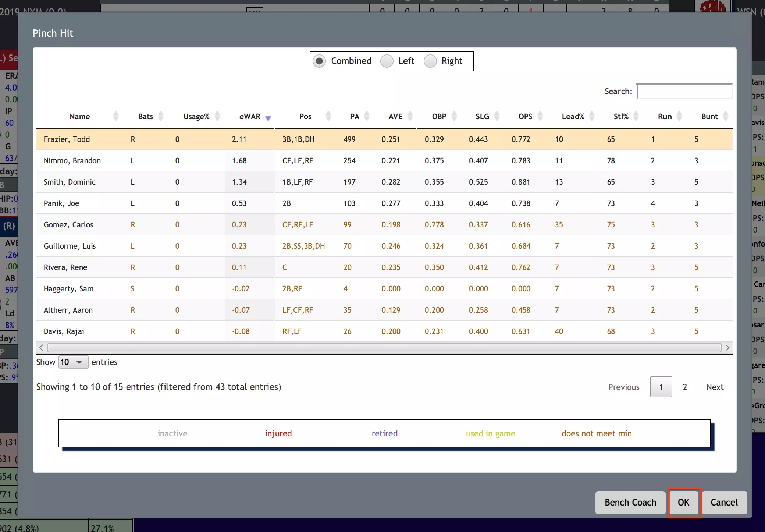
Task: Sort players by OPS column icon
Action: click(540, 116)
